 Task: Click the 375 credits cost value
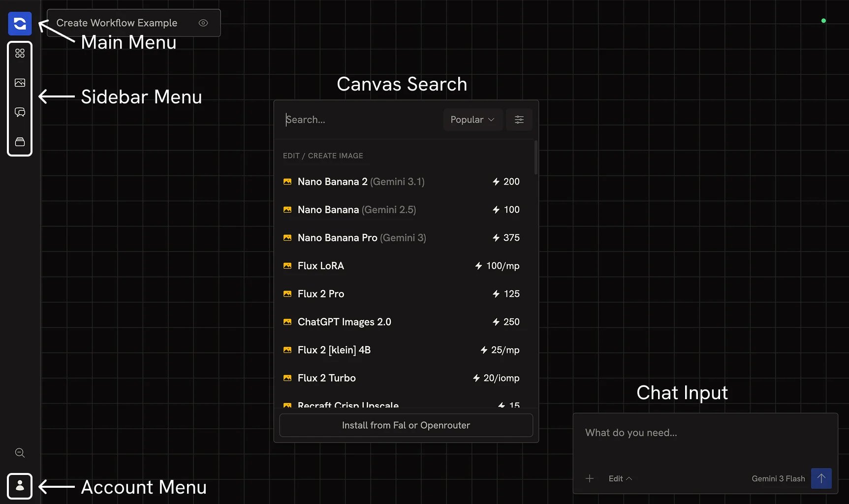pos(506,238)
